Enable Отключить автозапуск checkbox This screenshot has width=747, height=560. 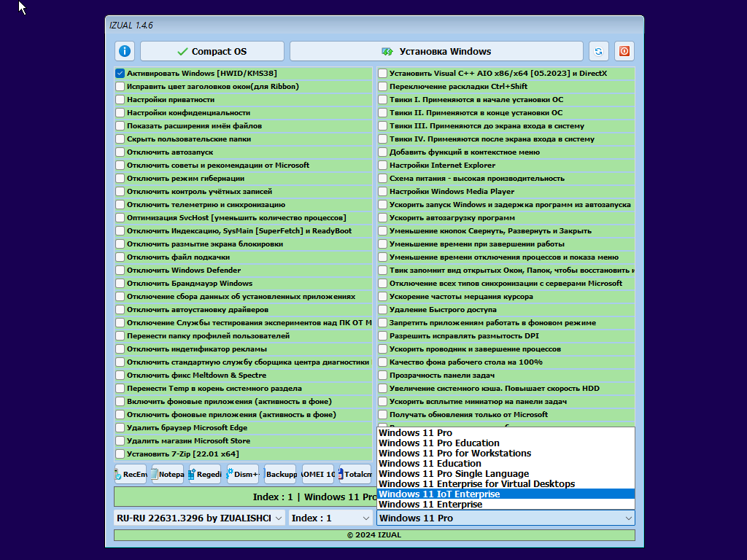click(120, 152)
